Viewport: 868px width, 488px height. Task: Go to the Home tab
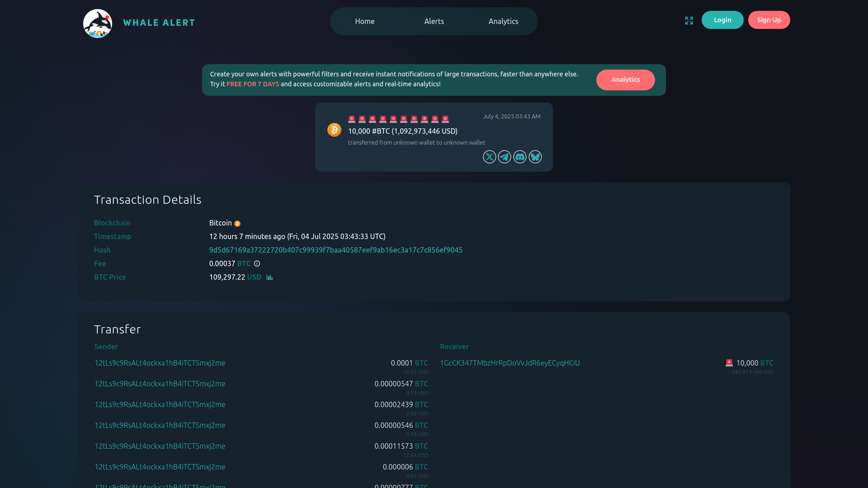(x=365, y=21)
